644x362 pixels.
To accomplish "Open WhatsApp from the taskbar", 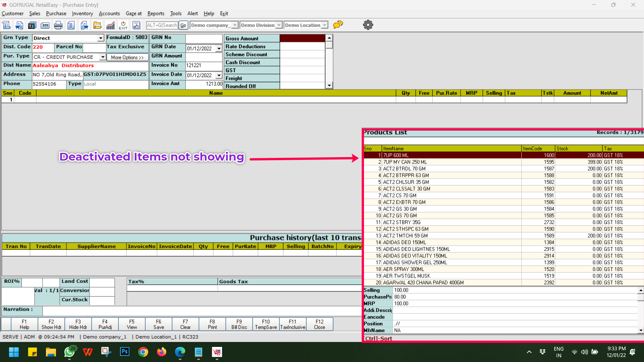I will click(x=69, y=352).
